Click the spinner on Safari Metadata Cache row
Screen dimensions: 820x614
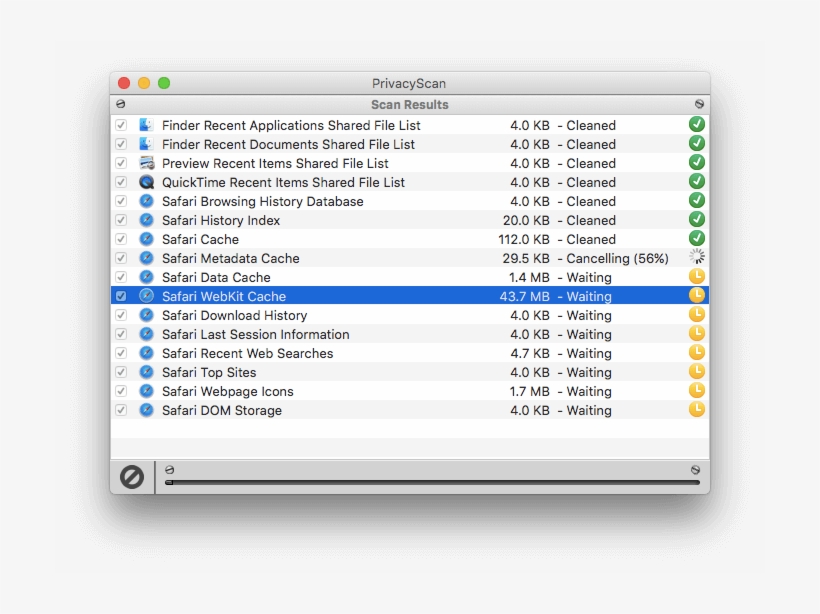coord(697,257)
